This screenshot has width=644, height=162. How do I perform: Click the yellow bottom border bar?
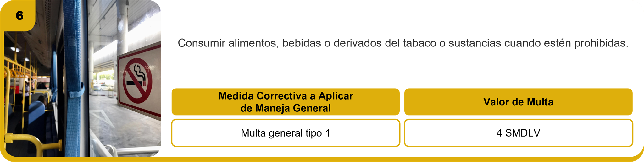(x=377, y=159)
